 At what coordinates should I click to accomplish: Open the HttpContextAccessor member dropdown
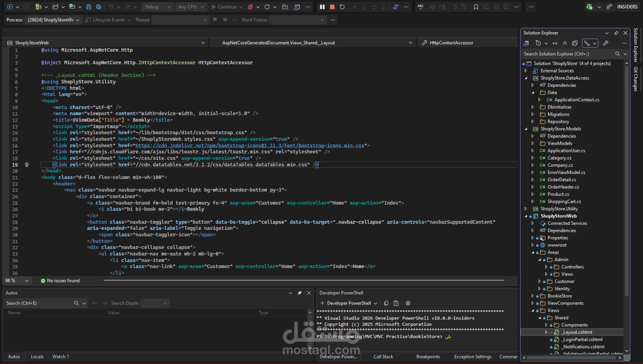[467, 43]
